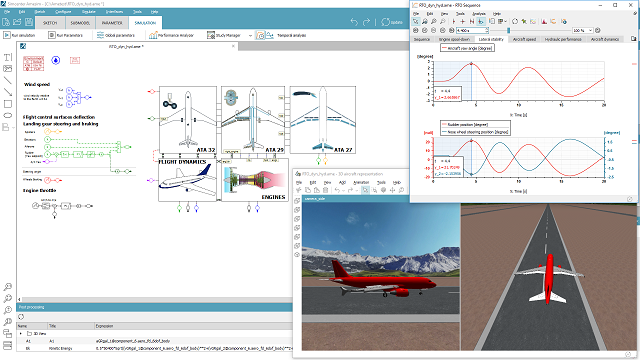Click the Save file icon in main toolbar
This screenshot has height=360, width=640.
point(29,22)
